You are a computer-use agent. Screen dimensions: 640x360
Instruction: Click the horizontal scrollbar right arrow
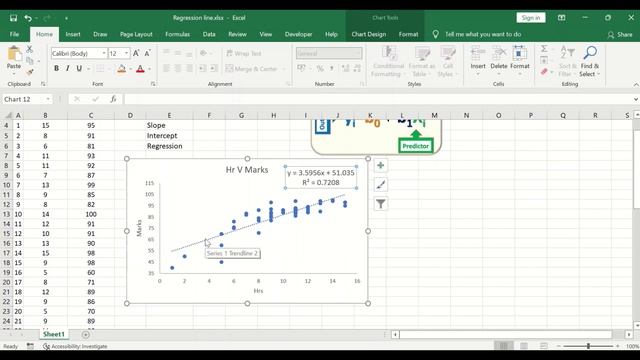(629, 335)
